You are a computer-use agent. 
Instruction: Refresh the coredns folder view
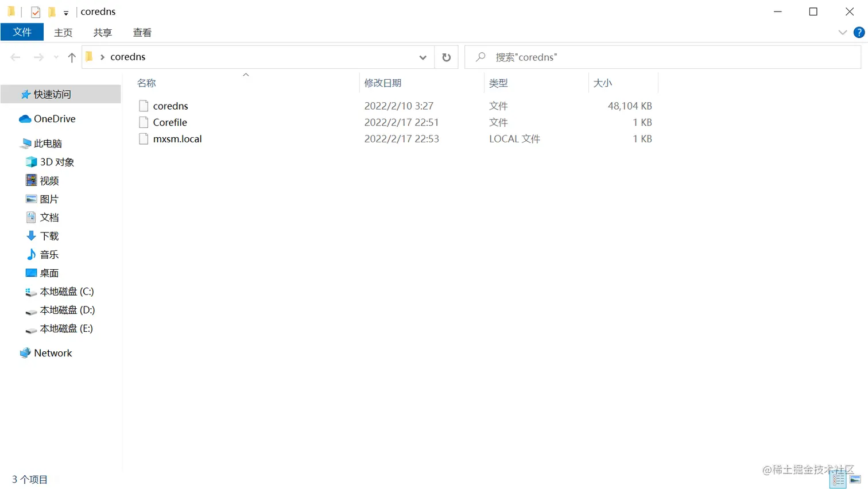click(x=446, y=57)
